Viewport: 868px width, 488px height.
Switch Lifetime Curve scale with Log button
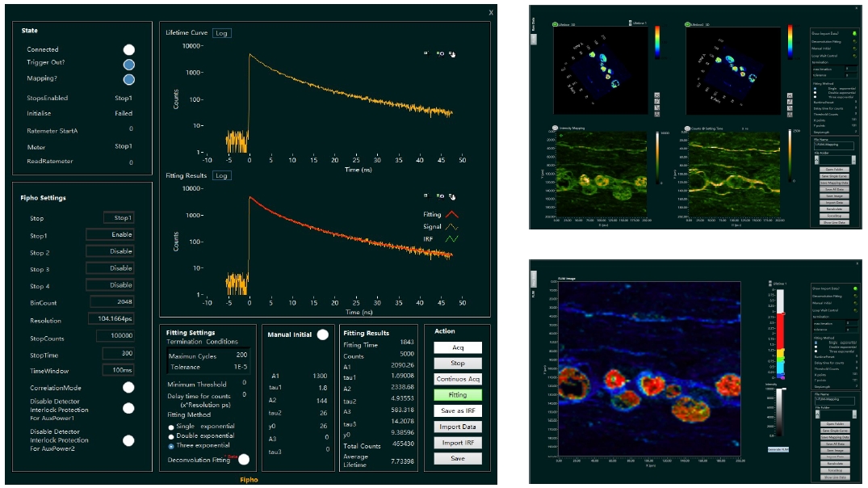click(x=221, y=33)
